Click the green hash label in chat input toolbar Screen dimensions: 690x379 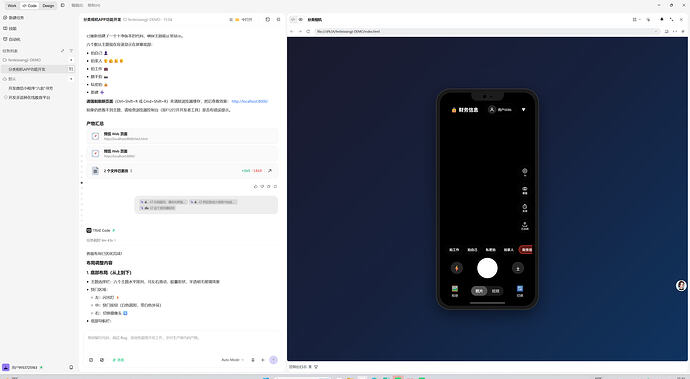point(118,360)
